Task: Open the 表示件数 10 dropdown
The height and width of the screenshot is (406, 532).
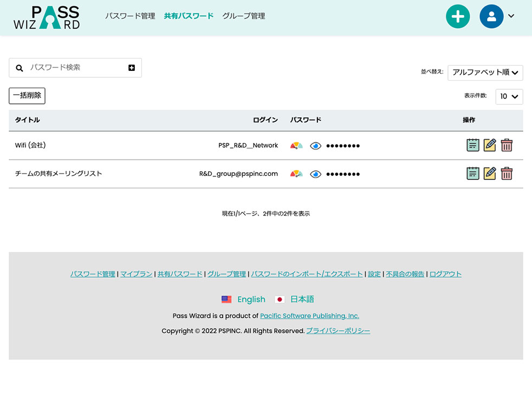Action: pyautogui.click(x=509, y=96)
